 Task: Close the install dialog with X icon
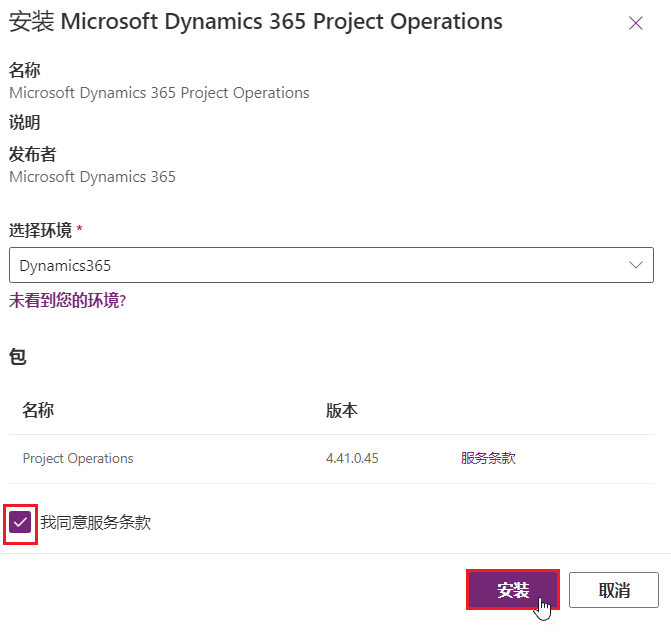pos(635,23)
